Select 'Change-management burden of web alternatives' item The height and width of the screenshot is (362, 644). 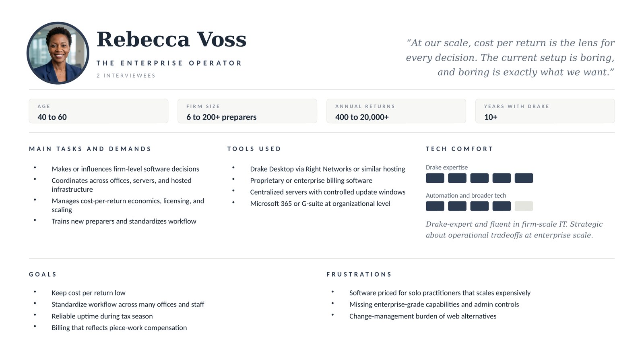pyautogui.click(x=423, y=316)
